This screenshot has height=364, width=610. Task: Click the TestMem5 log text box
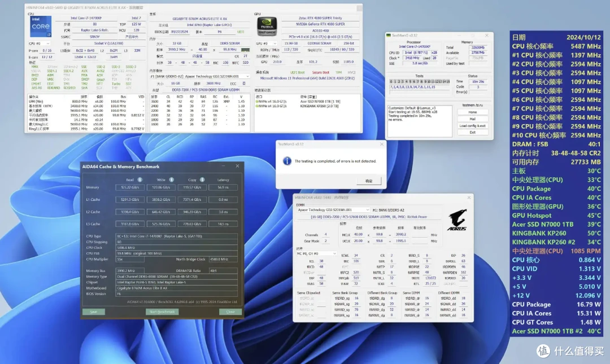click(420, 121)
